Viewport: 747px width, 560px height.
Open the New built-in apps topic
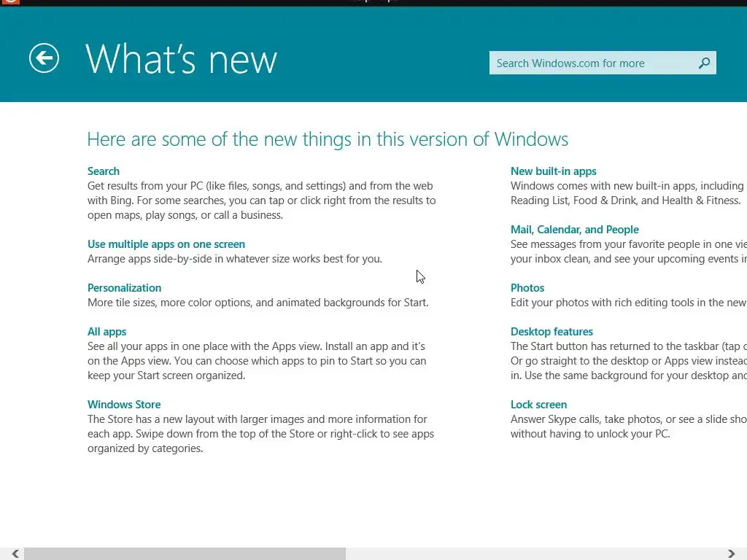pos(553,171)
